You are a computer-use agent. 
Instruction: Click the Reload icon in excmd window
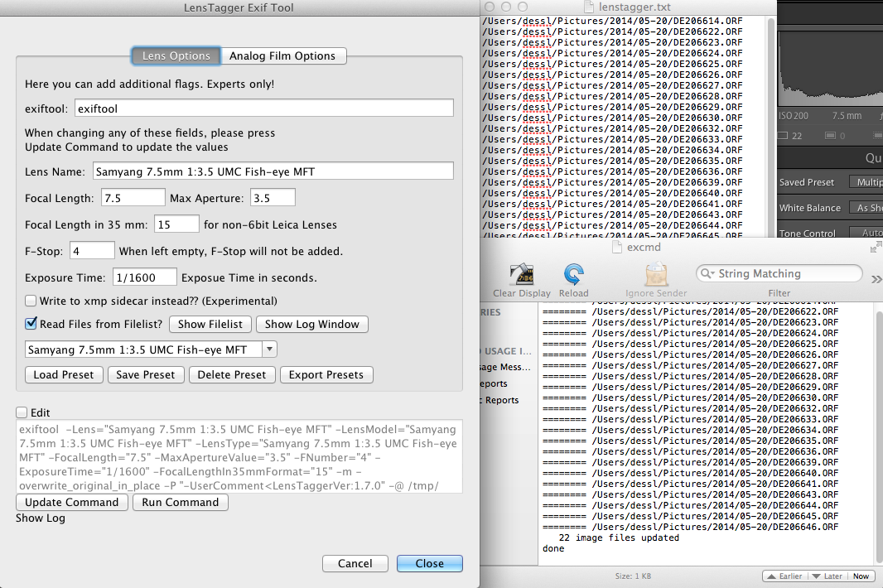click(573, 274)
